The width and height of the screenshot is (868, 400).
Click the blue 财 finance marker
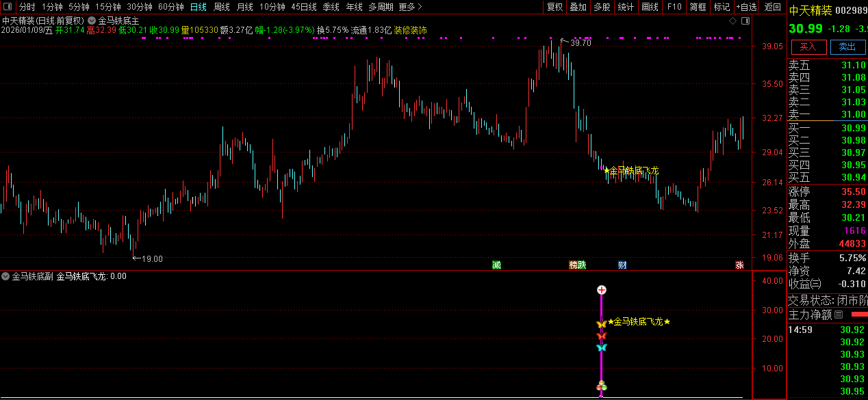tap(622, 265)
